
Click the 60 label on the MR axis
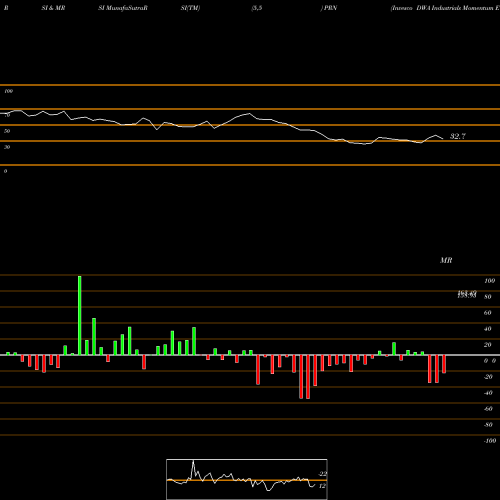pyautogui.click(x=487, y=313)
